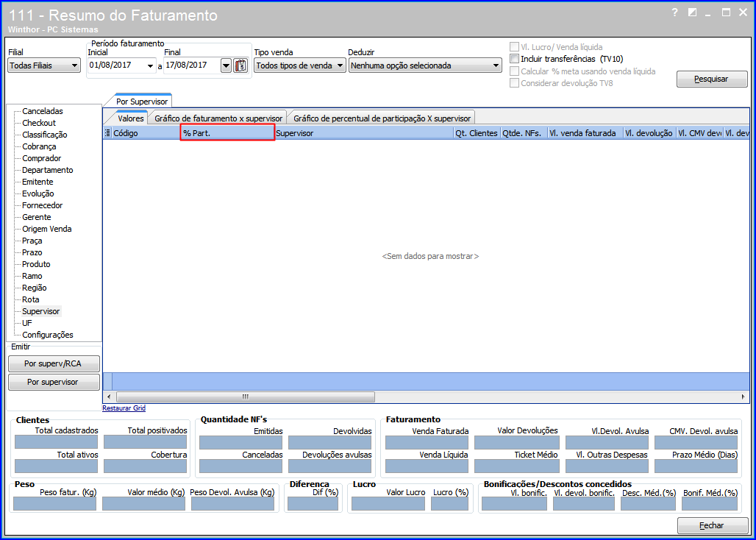Open Configurações in the side tree
This screenshot has height=540, width=756.
click(x=48, y=335)
